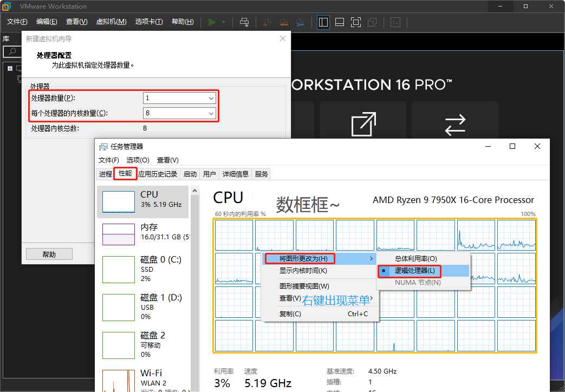Click the open virtual machine tile icon
The height and width of the screenshot is (392, 565).
pos(363,125)
